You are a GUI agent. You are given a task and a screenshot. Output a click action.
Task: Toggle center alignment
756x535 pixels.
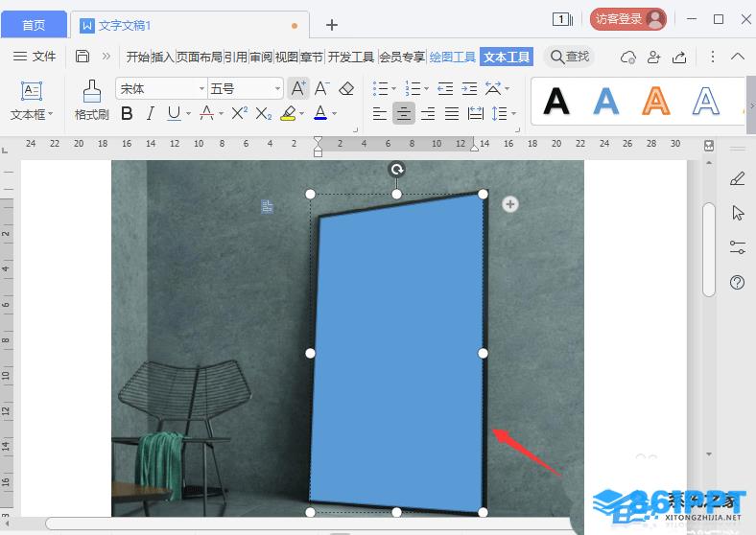click(x=404, y=114)
